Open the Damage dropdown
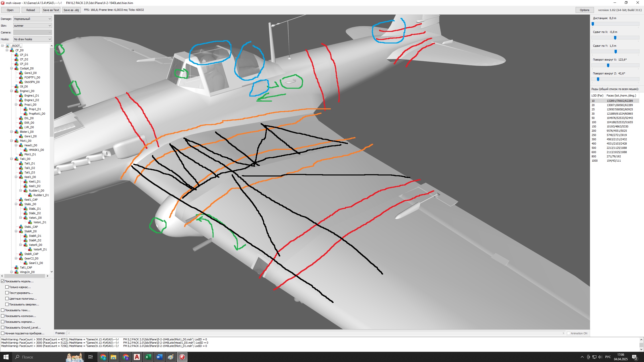This screenshot has height=362, width=644. click(x=32, y=19)
